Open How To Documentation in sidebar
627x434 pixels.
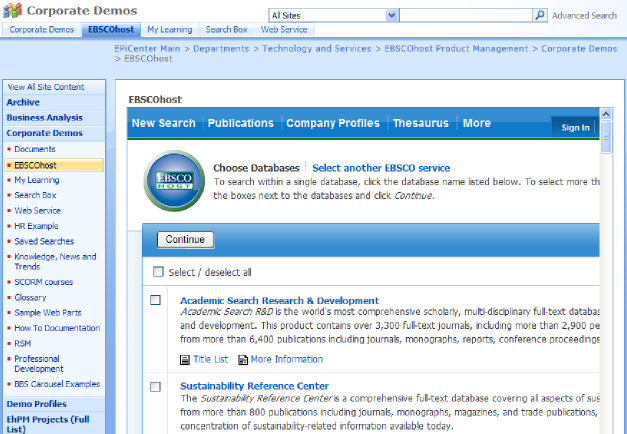point(57,328)
